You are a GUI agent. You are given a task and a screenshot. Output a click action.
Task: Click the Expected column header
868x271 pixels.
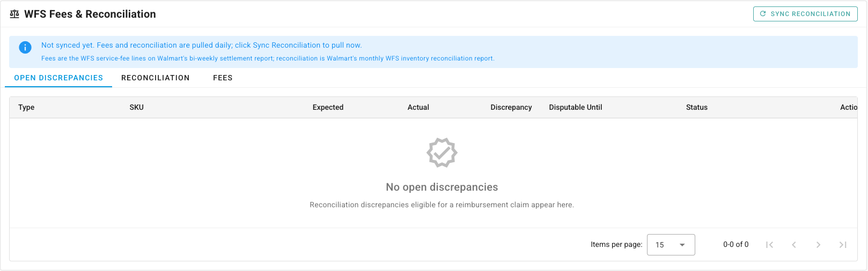(328, 107)
